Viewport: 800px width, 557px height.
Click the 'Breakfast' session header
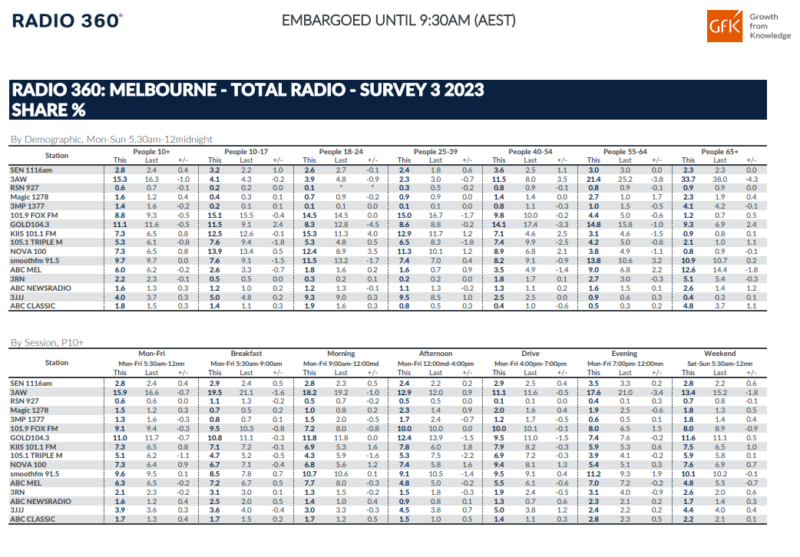246,353
